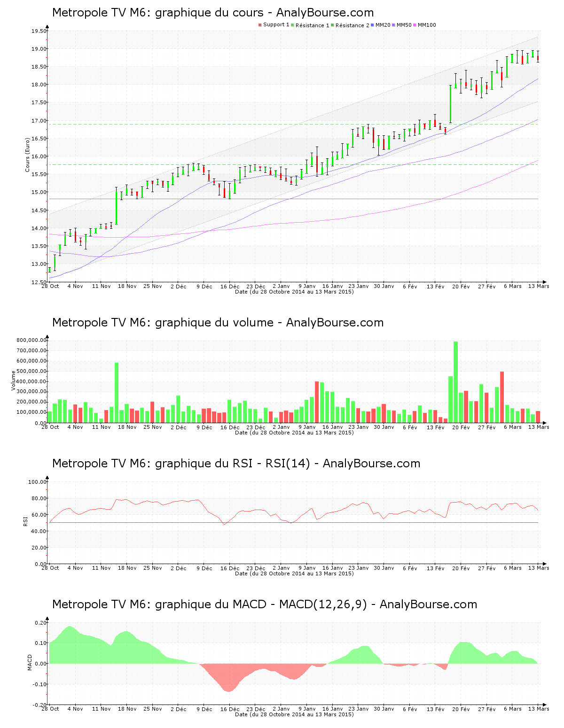Click the pink MM100 legend swatch
Screen dimensions: 564x728
415,25
